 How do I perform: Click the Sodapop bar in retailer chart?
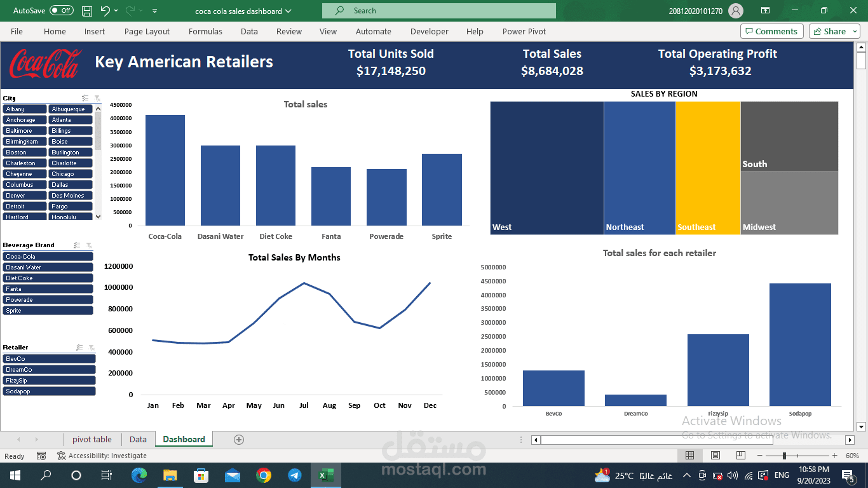coord(800,344)
